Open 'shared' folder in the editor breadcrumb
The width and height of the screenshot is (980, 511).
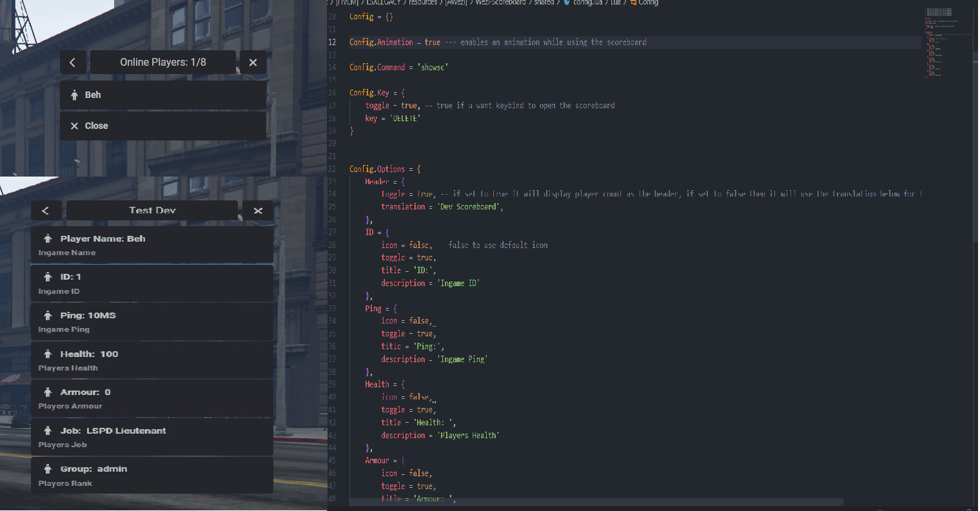[544, 3]
